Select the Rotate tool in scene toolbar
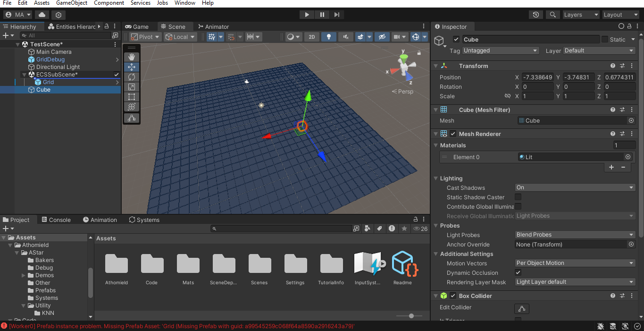Image resolution: width=644 pixels, height=331 pixels. click(x=132, y=77)
